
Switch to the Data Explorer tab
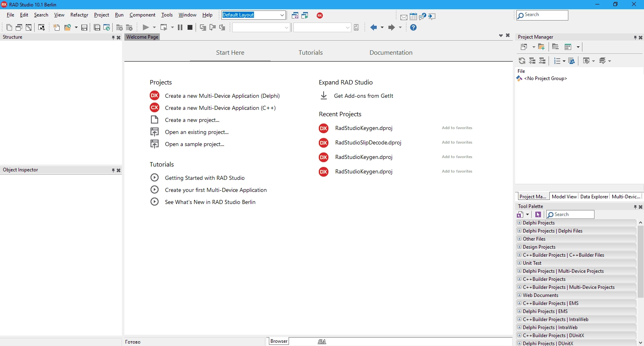594,197
